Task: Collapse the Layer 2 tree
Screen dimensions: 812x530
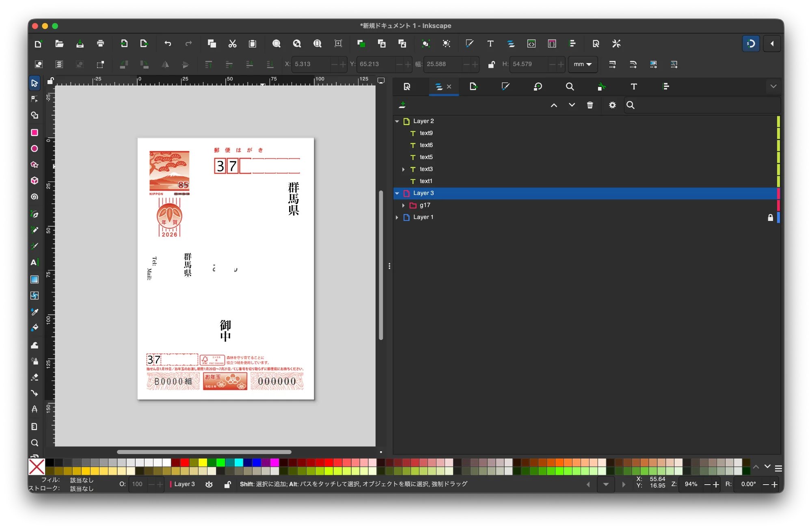Action: coord(397,121)
